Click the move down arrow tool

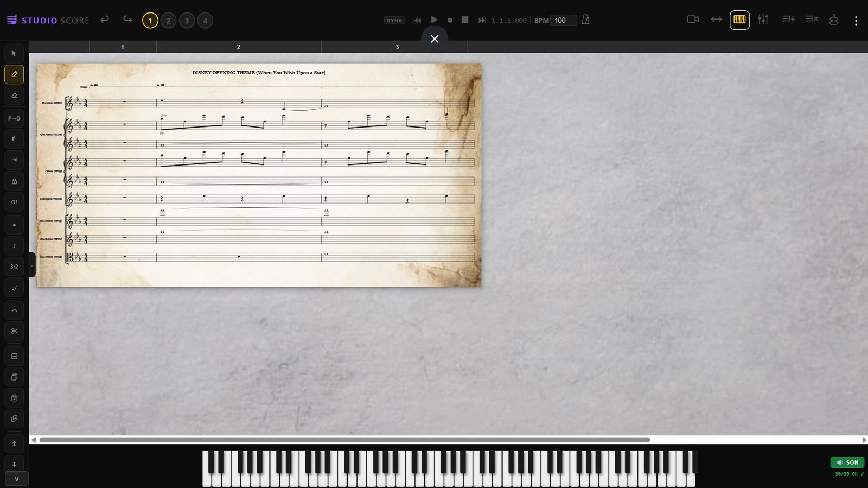(x=14, y=464)
